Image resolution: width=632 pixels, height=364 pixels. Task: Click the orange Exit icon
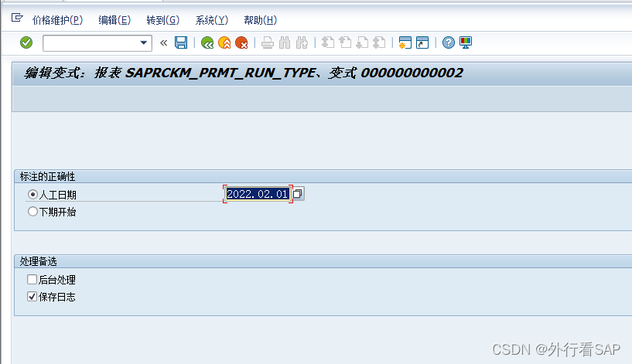(x=224, y=43)
